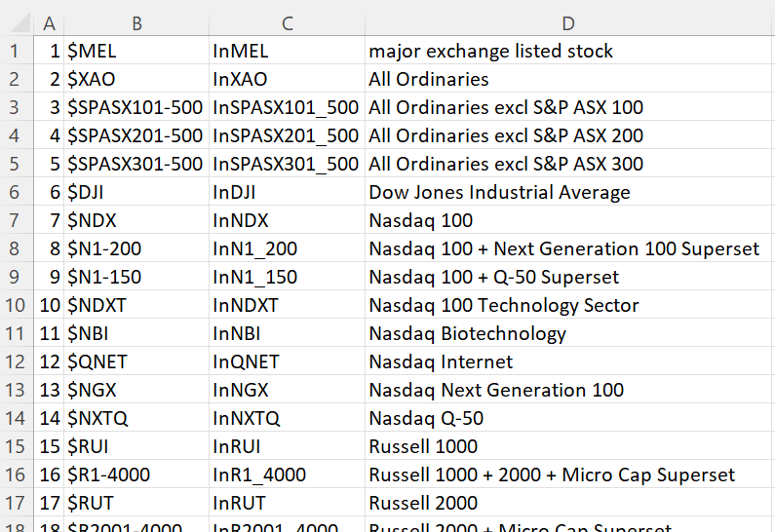Click the row 17 header
Screen dimensions: 775x532
[17, 503]
